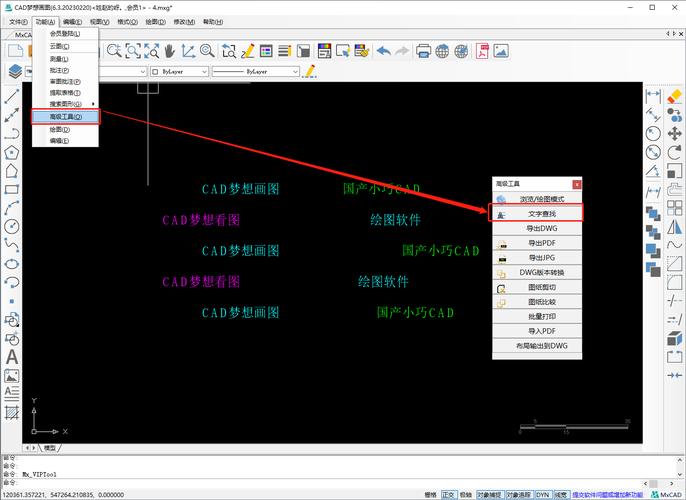Open the 格式 menu in menu bar
Screen dimensions: 686x500
pyautogui.click(x=128, y=21)
